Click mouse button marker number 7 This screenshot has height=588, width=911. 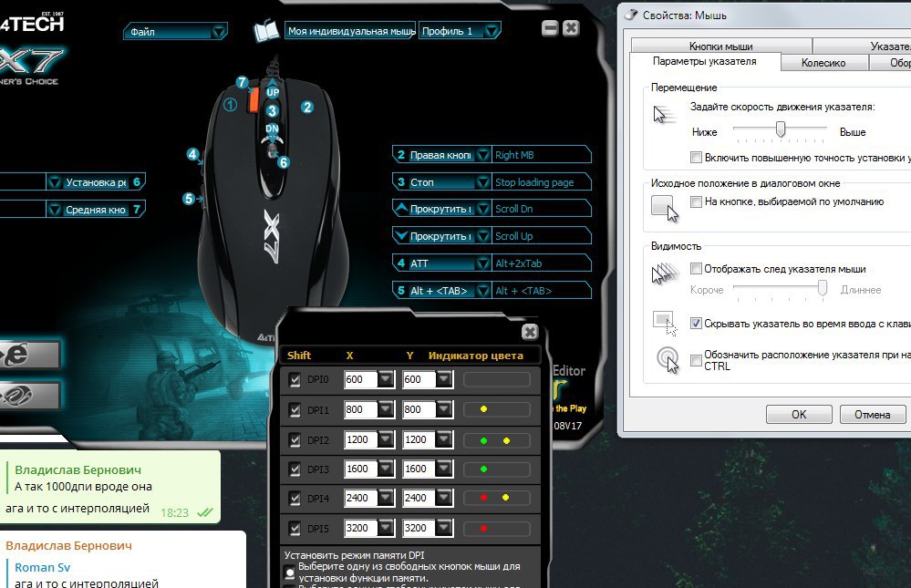243,83
